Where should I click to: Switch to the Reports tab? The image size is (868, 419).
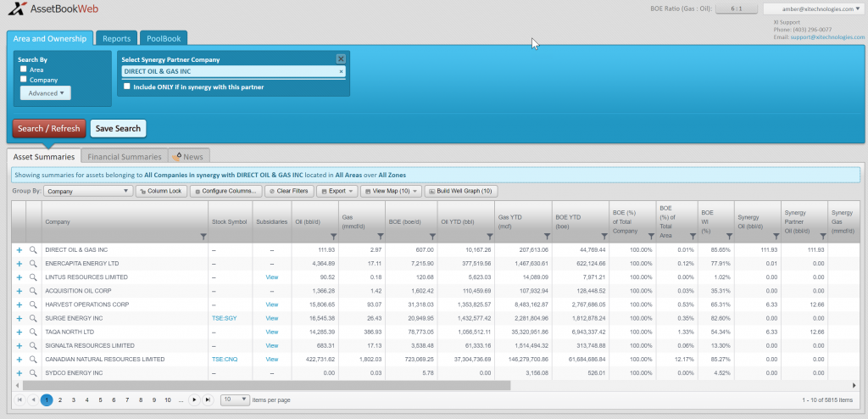(x=116, y=39)
